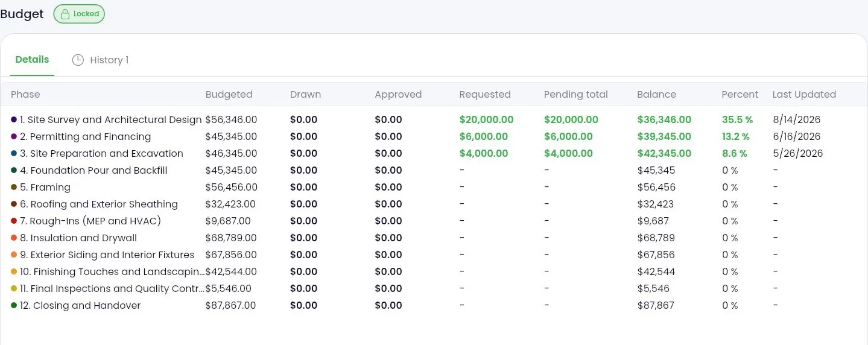Click the dark green dot for Foundation Pour
Image resolution: width=868 pixels, height=345 pixels.
tap(14, 170)
